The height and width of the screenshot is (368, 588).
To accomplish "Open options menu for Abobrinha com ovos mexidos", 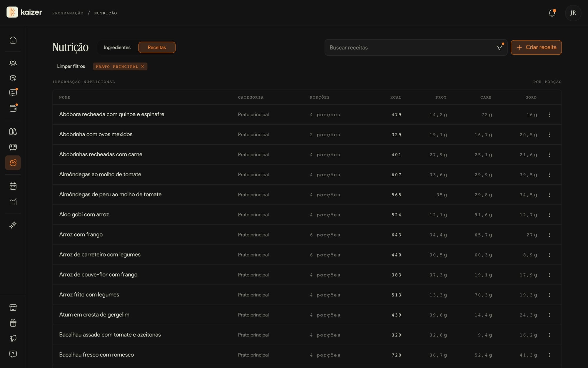I will (549, 135).
